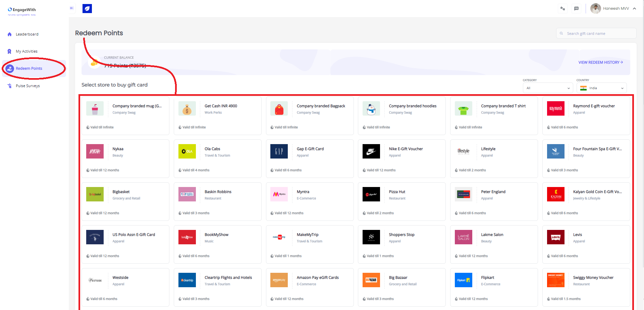Screen dimensions: 644x310
Task: Open the Leaderboard page from sidebar
Action: [27, 34]
